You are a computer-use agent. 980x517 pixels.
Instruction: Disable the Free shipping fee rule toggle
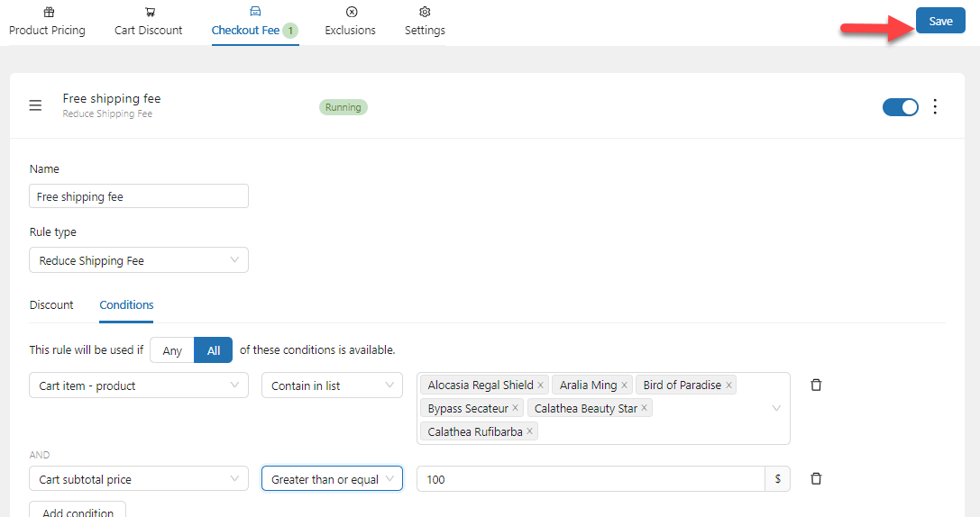[900, 107]
